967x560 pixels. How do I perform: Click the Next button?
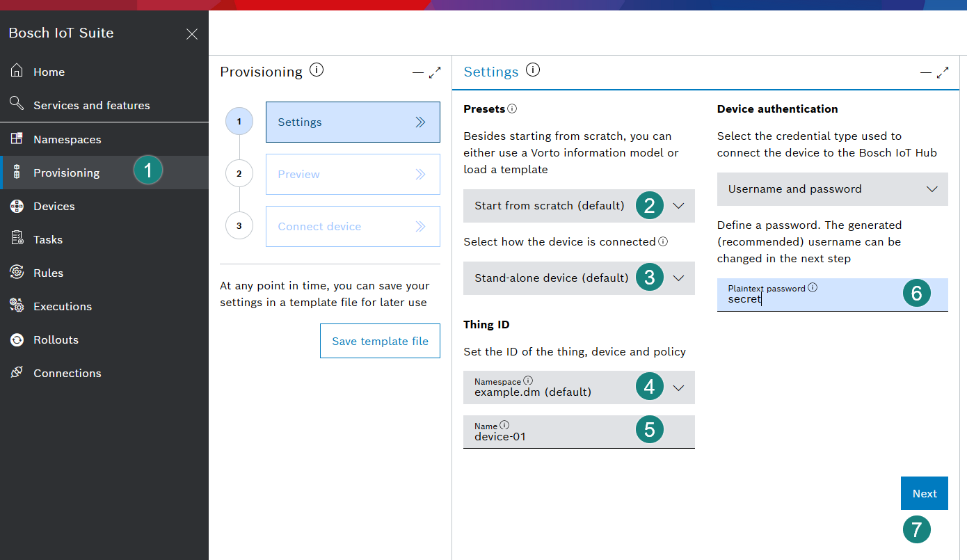[x=925, y=493]
